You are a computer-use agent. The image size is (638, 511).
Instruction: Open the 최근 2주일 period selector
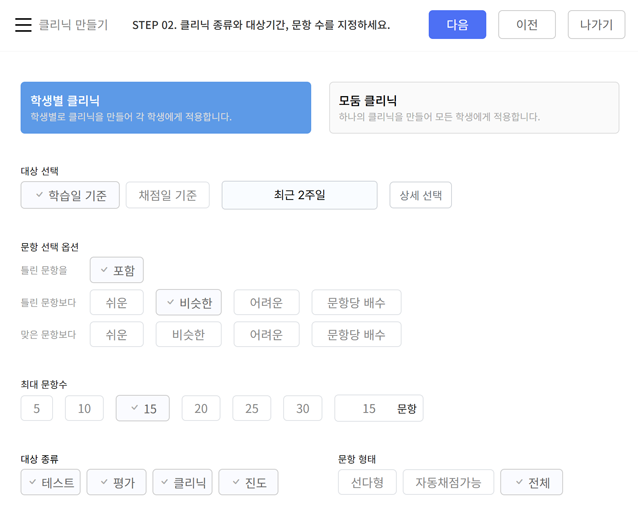pyautogui.click(x=299, y=195)
